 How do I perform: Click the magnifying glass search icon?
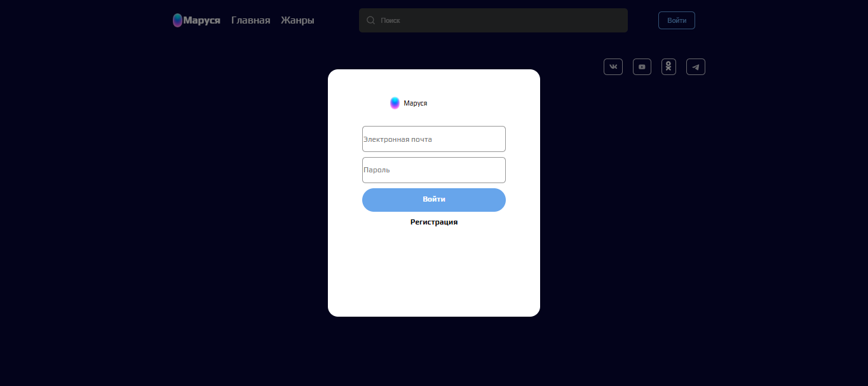pos(370,20)
